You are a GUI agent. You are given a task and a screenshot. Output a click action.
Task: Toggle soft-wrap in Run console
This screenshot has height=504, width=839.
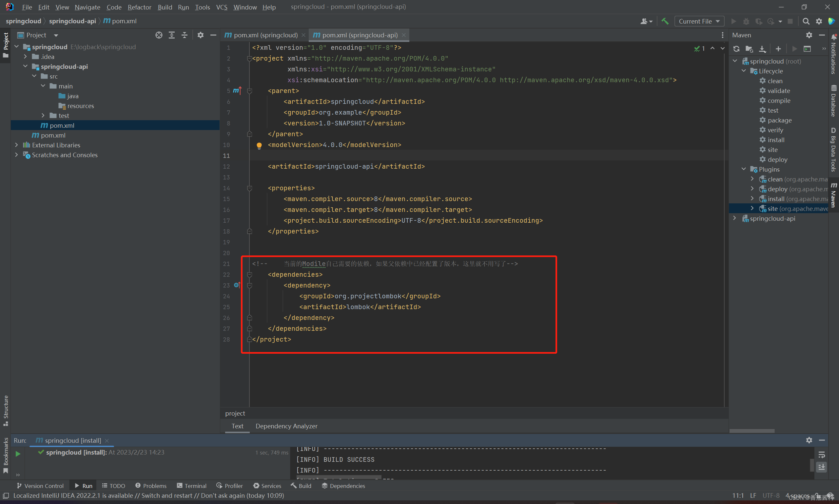[x=821, y=455]
